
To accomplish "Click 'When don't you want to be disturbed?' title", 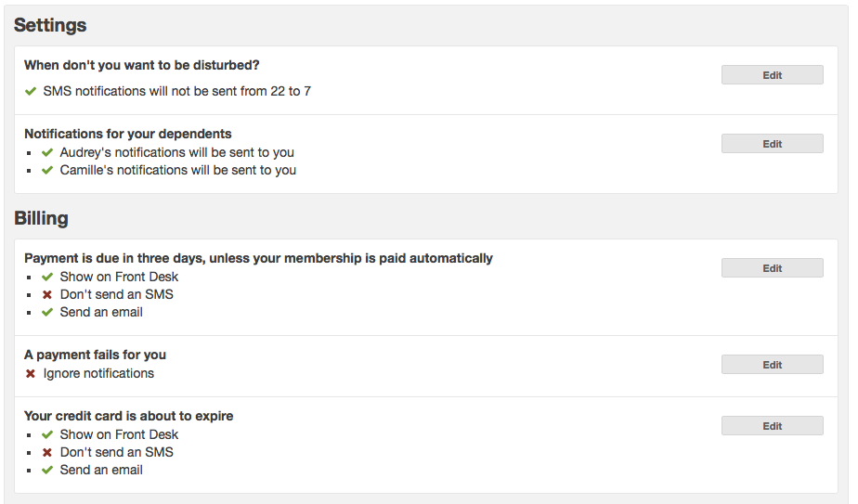I will 142,65.
